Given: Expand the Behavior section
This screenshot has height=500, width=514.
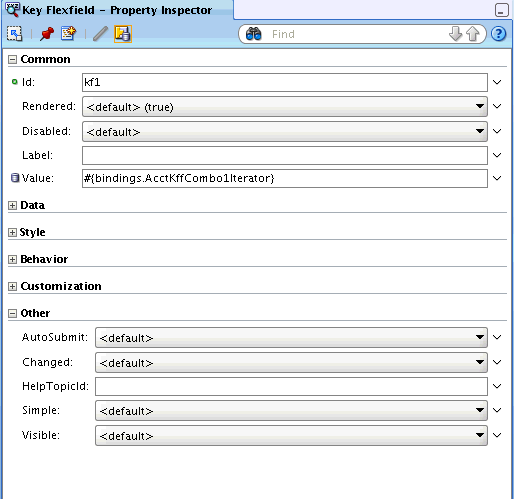Looking at the screenshot, I should tap(12, 260).
